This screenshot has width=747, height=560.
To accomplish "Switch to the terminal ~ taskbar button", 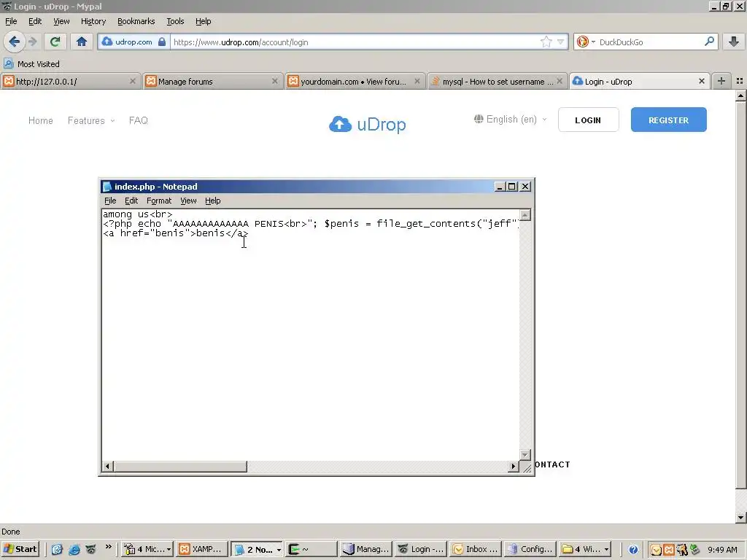I will tap(311, 549).
